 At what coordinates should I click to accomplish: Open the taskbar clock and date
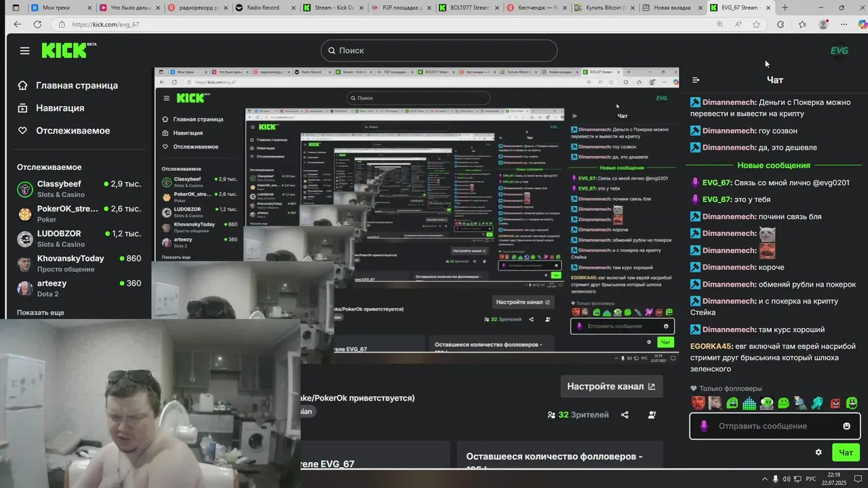833,479
